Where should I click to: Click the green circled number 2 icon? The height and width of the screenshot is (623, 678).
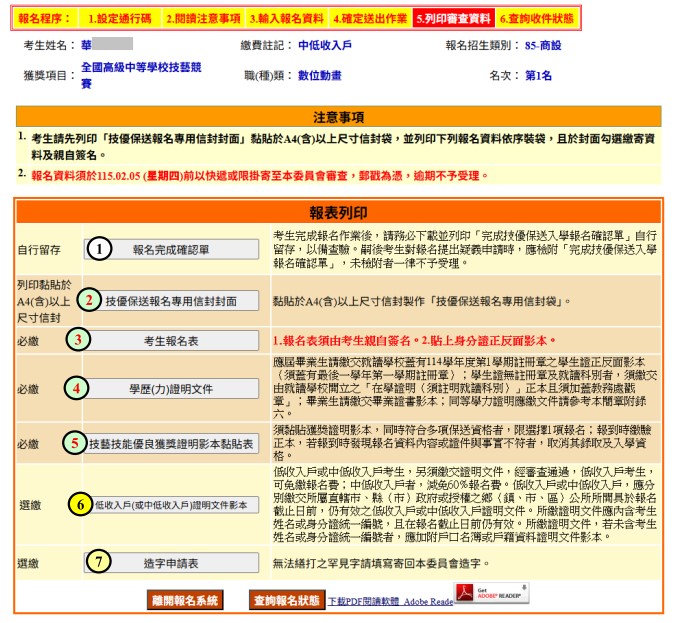[x=88, y=300]
